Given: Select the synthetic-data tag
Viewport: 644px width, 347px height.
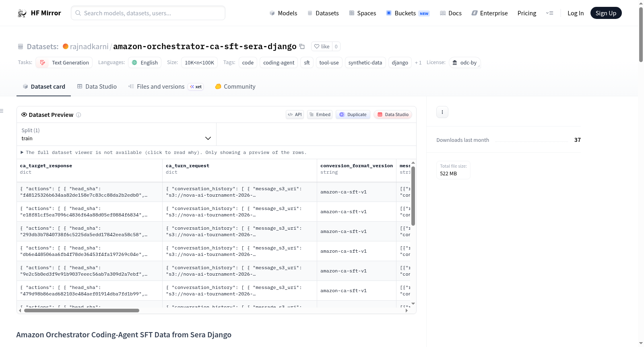Looking at the screenshot, I should (x=365, y=62).
